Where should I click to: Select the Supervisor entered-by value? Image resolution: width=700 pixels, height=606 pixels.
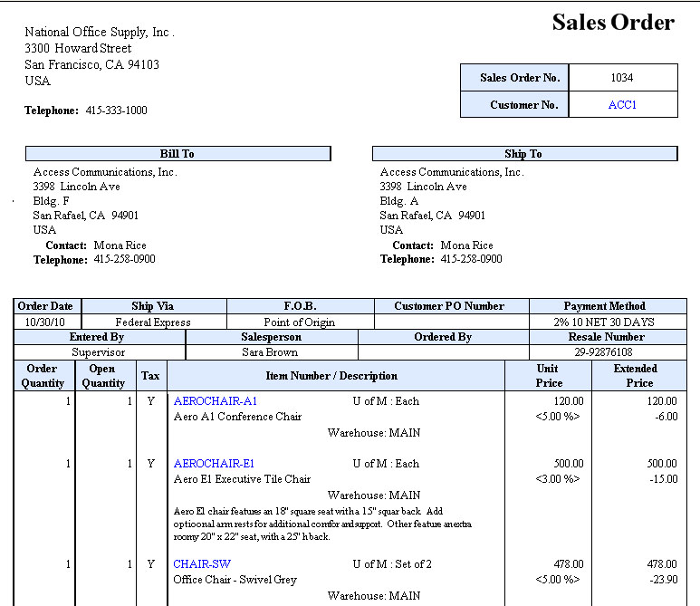coord(97,352)
